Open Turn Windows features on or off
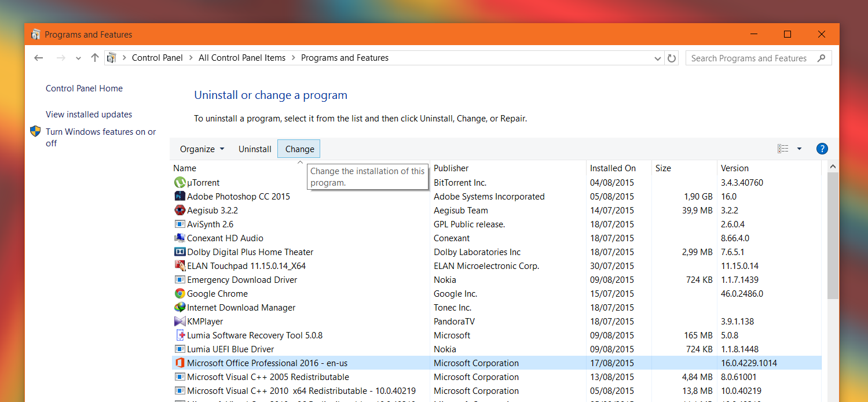Image resolution: width=868 pixels, height=402 pixels. 101,137
